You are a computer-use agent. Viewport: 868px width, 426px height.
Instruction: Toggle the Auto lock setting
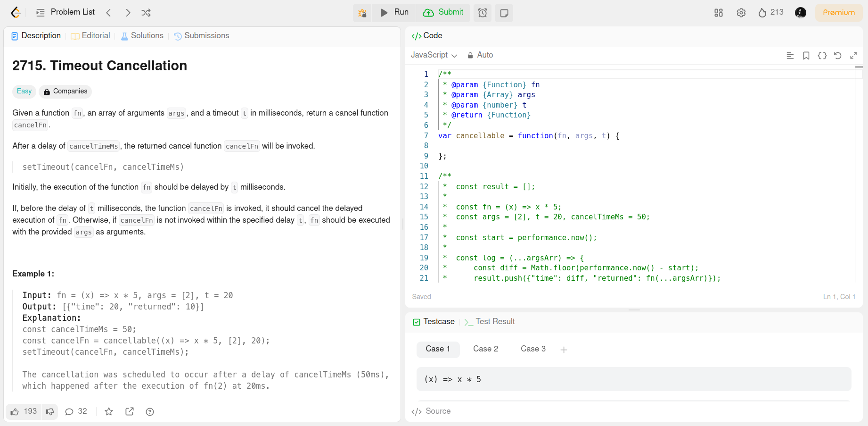480,55
